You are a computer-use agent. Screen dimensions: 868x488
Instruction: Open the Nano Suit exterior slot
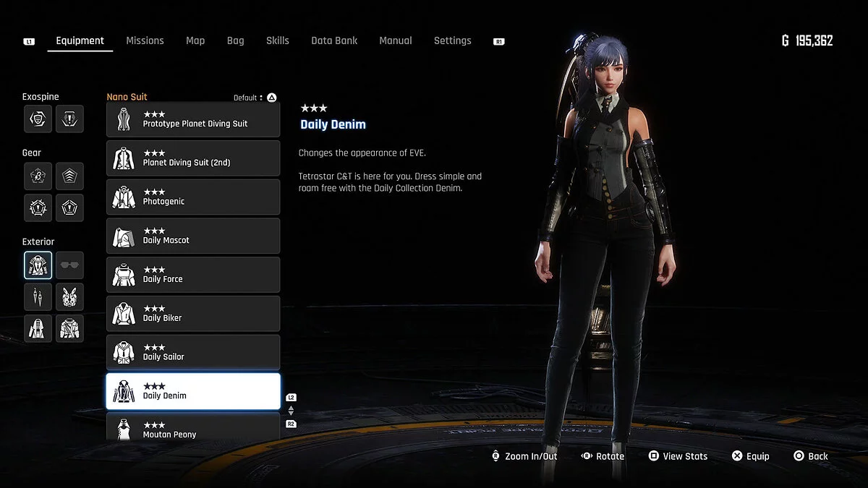click(x=38, y=265)
